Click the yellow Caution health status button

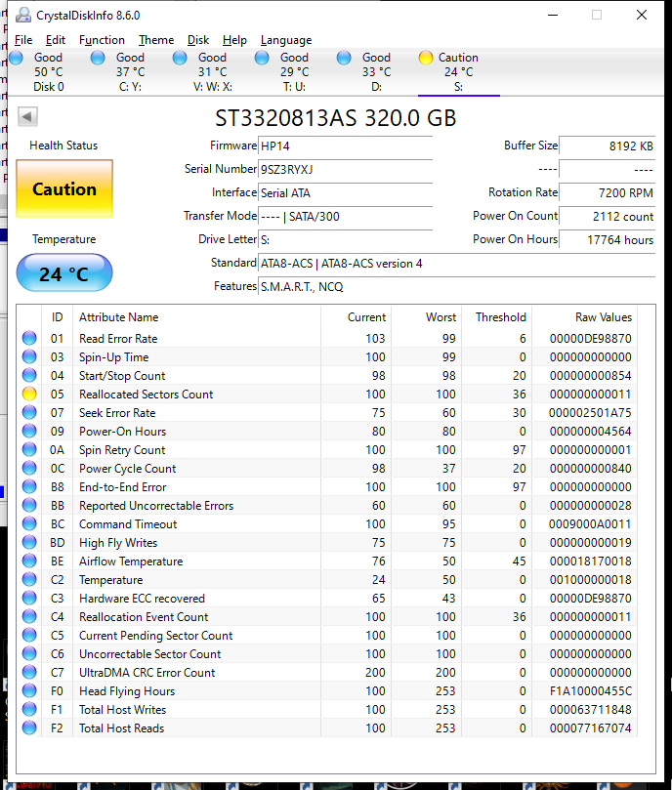pyautogui.click(x=64, y=188)
